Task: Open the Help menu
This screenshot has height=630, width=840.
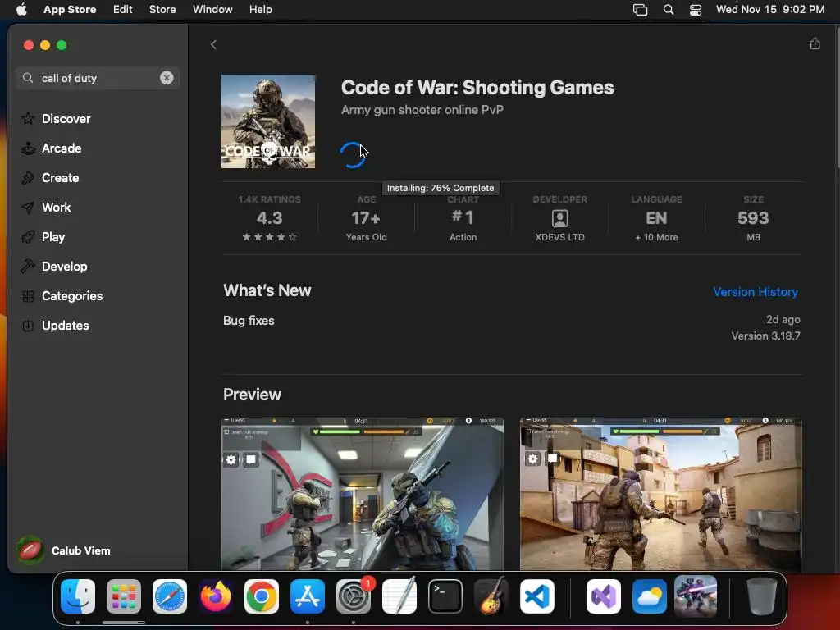Action: click(260, 10)
